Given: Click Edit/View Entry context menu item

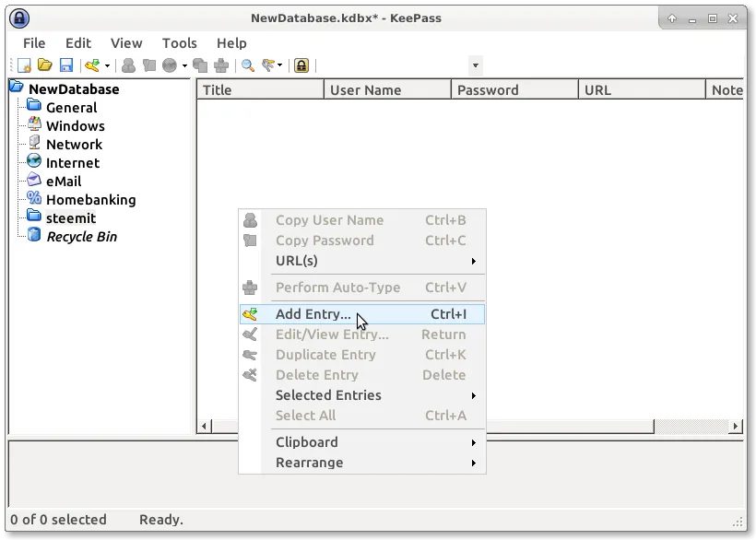Looking at the screenshot, I should [x=362, y=335].
